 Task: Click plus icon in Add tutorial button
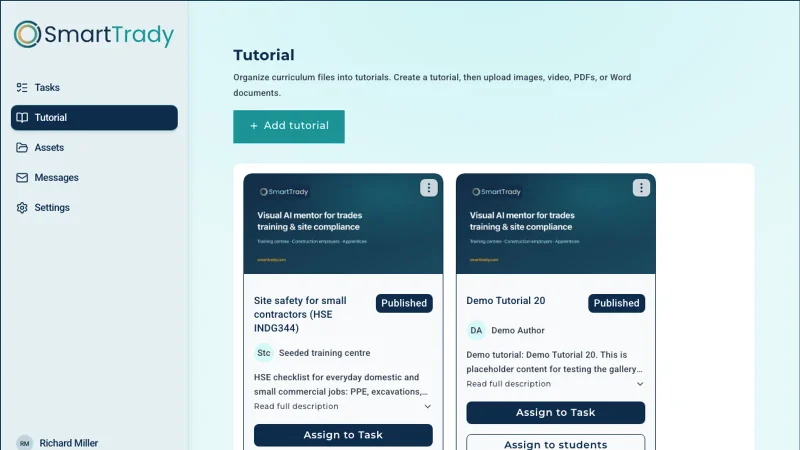click(x=254, y=126)
